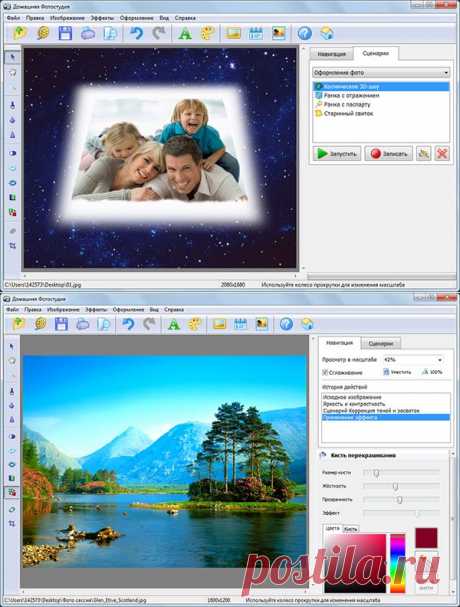Click the brush panel vertical scrollbar
The image size is (460, 607).
pos(452,521)
